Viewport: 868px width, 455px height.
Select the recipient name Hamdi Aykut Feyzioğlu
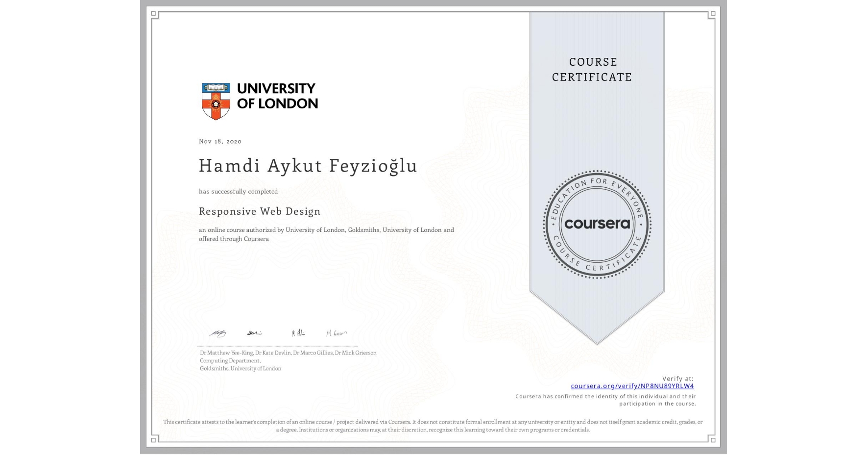[x=307, y=166]
